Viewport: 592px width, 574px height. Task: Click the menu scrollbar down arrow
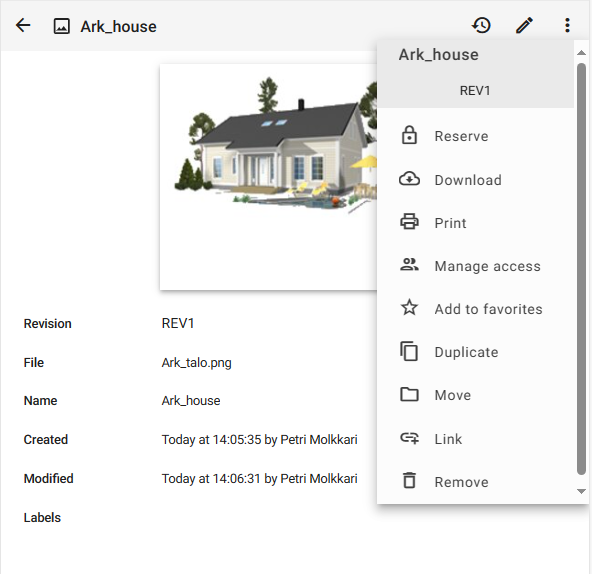tap(581, 491)
